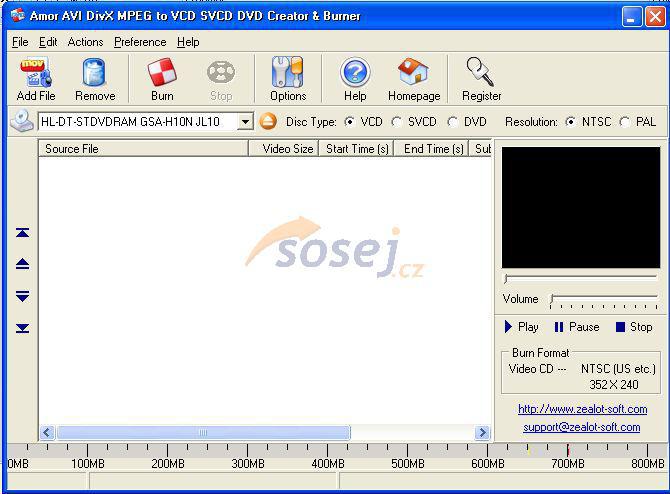
Task: Click the preview seek slider handle
Action: coord(506,279)
